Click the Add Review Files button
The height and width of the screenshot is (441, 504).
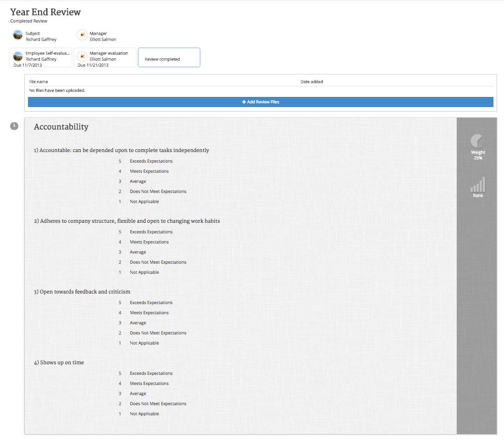coord(260,102)
